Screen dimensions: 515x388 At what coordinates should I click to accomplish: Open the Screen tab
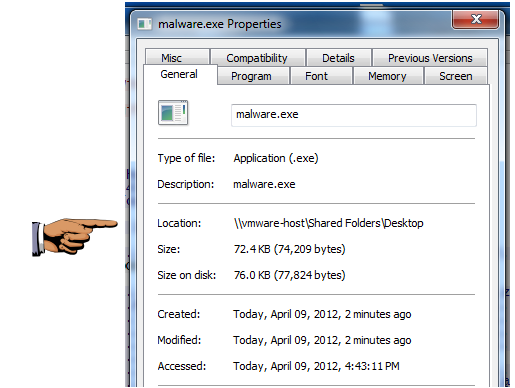point(456,76)
